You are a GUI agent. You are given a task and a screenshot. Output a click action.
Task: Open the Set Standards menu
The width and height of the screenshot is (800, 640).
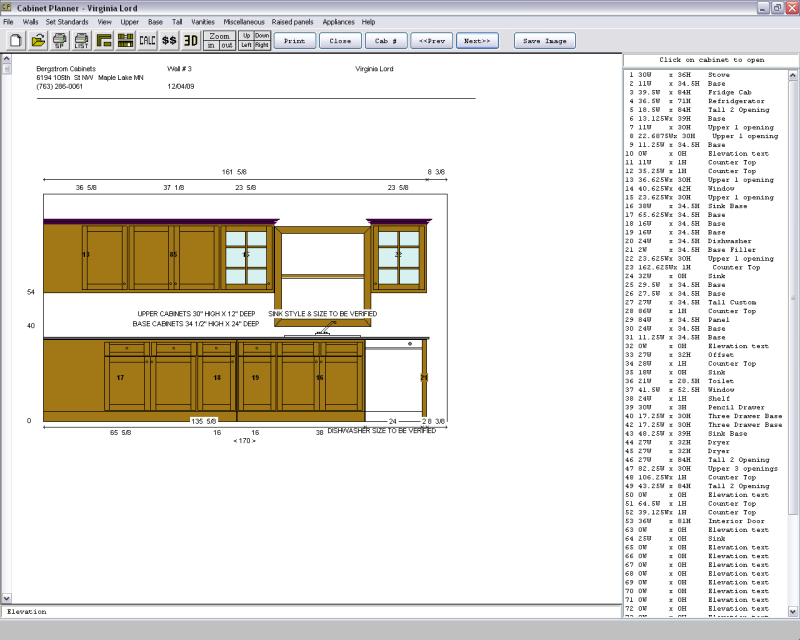pyautogui.click(x=67, y=22)
